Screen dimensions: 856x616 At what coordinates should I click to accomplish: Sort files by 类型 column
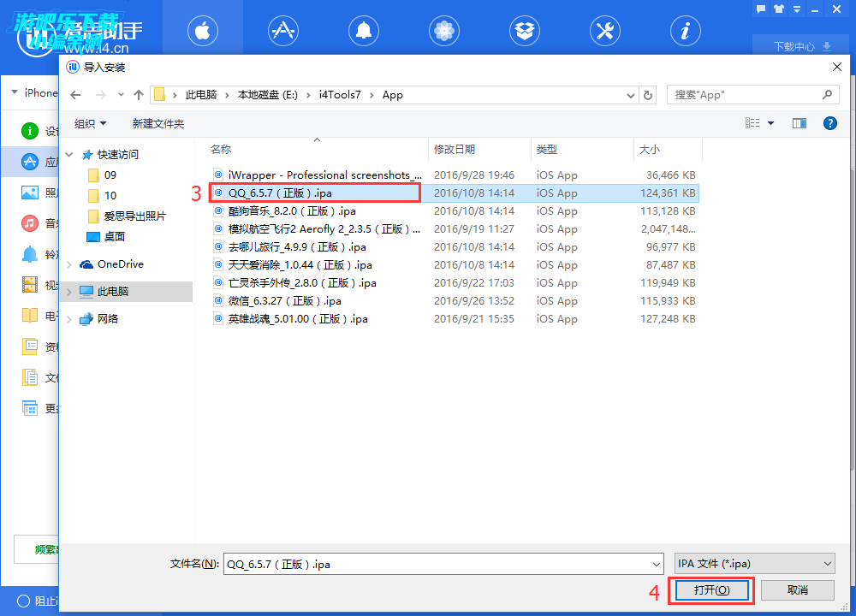tap(582, 149)
